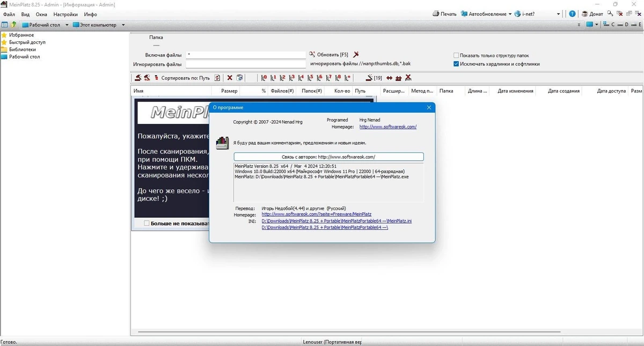Click the Включая файлы input field
The width and height of the screenshot is (644, 346).
pos(246,55)
